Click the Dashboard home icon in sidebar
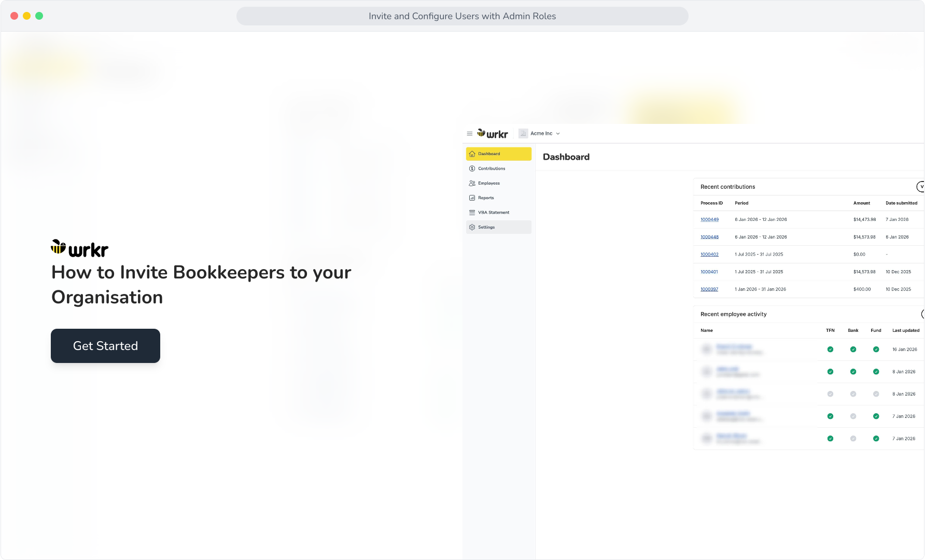Image resolution: width=925 pixels, height=560 pixels. coord(472,154)
